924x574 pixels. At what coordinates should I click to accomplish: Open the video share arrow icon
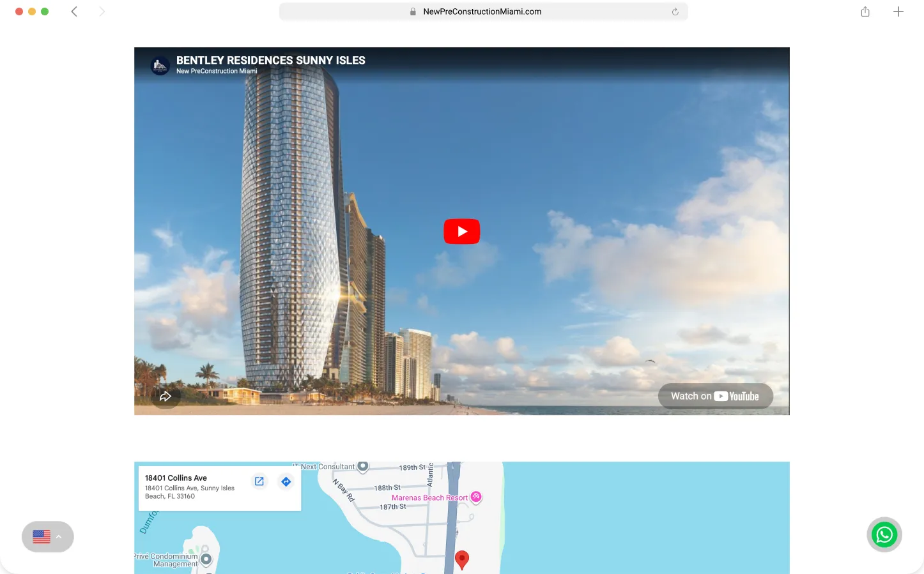[x=166, y=397]
